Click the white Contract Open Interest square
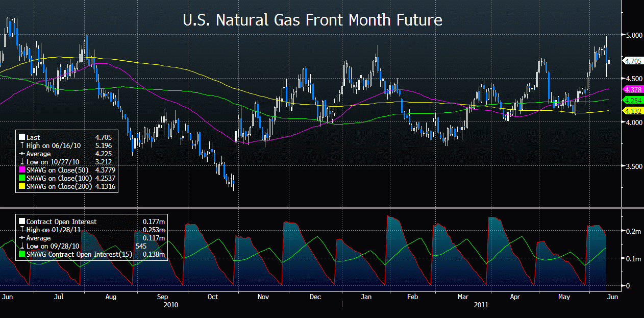The image size is (644, 318). tap(21, 222)
